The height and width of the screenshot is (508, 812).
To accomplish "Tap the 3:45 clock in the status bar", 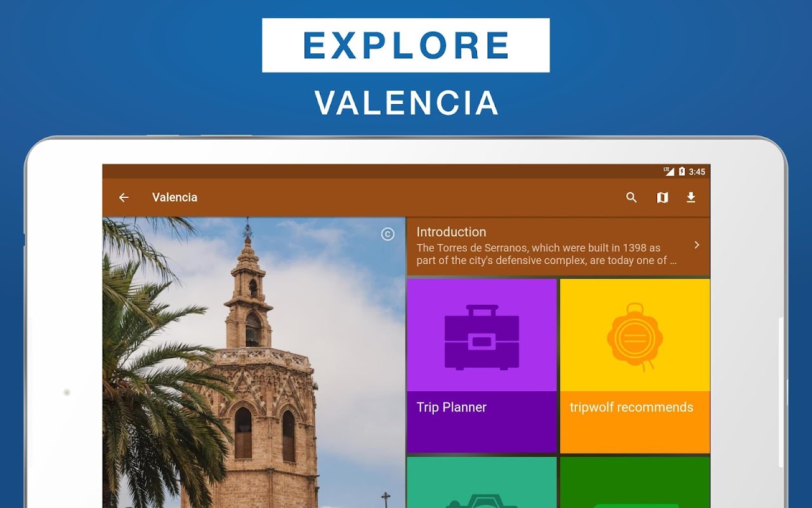I will (697, 171).
